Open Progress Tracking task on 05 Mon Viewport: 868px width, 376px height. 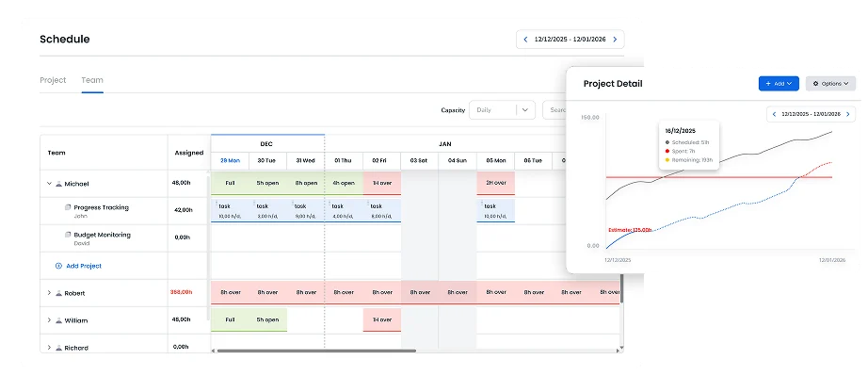click(495, 210)
